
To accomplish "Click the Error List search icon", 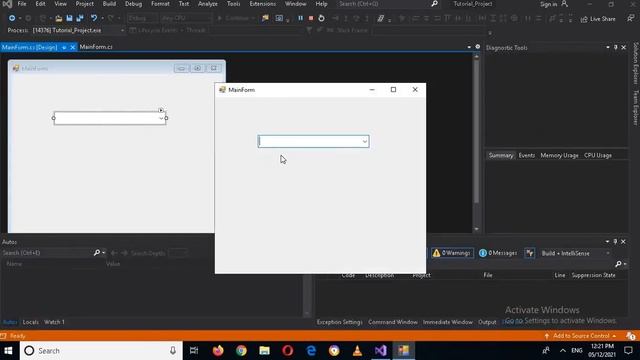I will tap(618, 264).
